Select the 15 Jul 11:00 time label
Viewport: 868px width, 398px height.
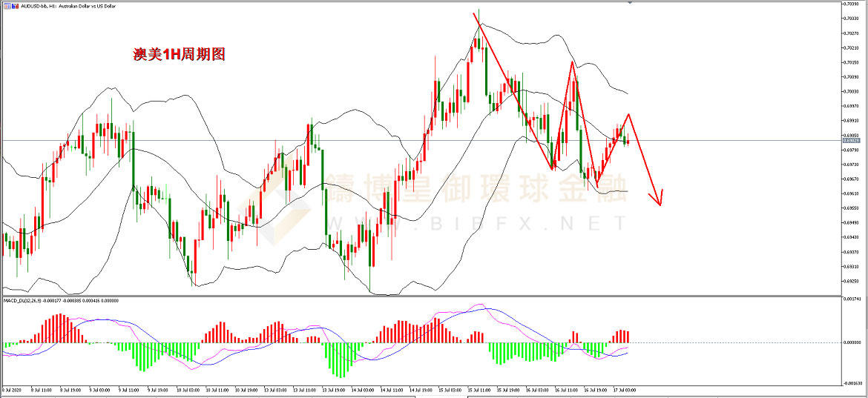pyautogui.click(x=482, y=389)
